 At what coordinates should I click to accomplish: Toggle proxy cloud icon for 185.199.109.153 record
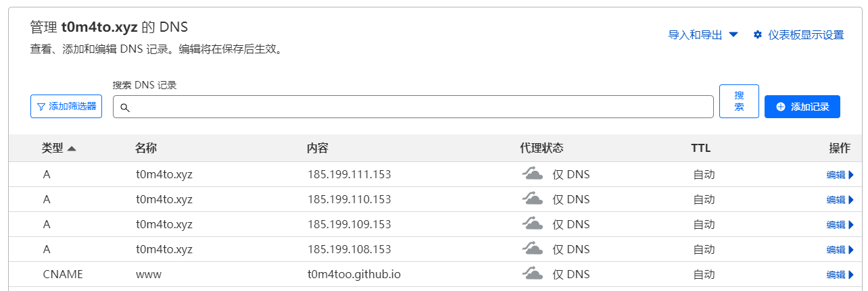tap(533, 224)
